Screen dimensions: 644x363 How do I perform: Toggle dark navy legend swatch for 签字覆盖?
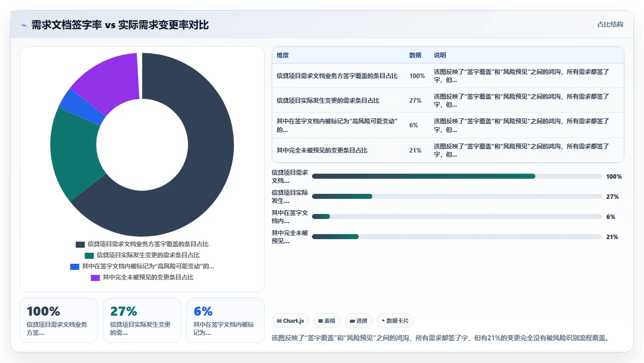(x=80, y=244)
